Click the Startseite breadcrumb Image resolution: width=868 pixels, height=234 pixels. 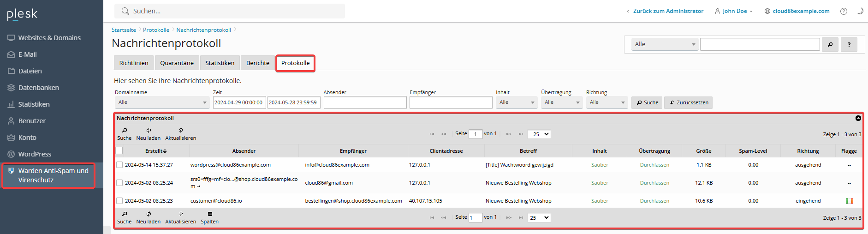point(124,30)
